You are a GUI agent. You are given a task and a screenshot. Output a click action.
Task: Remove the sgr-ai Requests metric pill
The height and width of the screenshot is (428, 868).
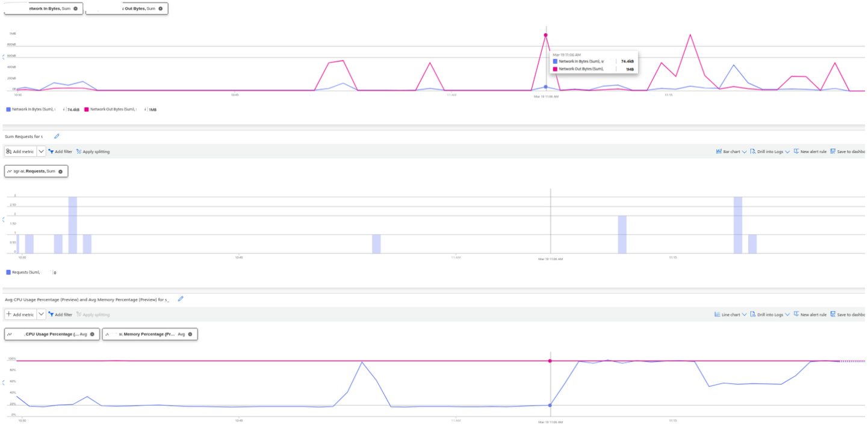coord(60,171)
